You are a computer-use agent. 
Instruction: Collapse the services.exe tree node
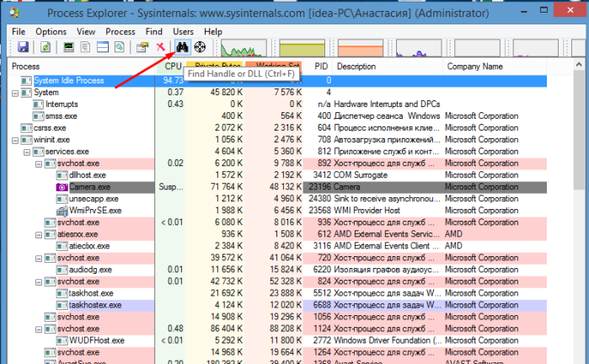click(x=27, y=153)
